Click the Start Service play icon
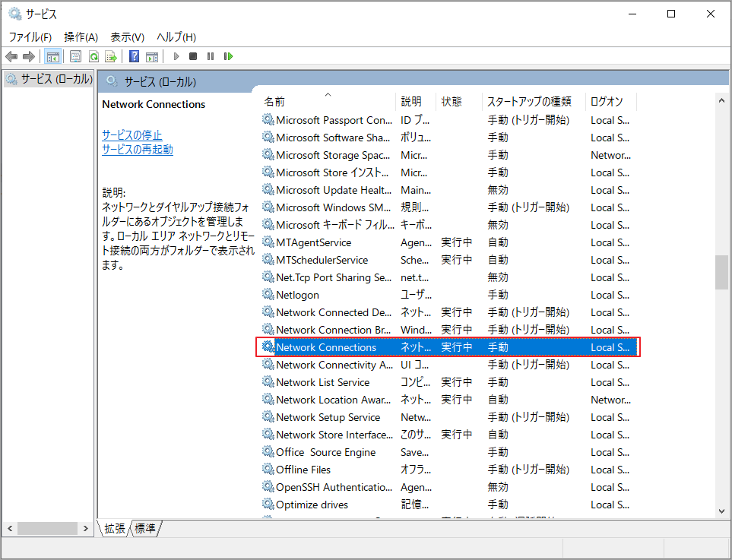This screenshot has height=560, width=732. point(176,56)
